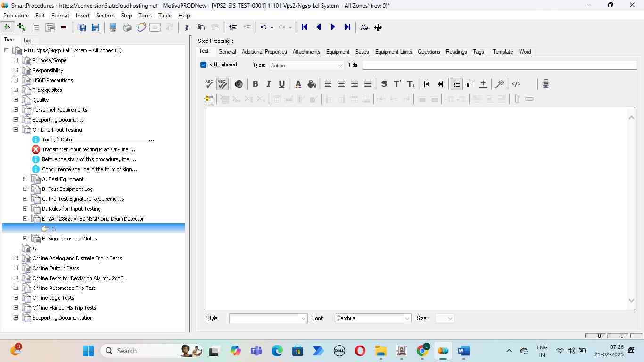644x362 pixels.
Task: Toggle the bulleted list button
Action: pos(456,84)
